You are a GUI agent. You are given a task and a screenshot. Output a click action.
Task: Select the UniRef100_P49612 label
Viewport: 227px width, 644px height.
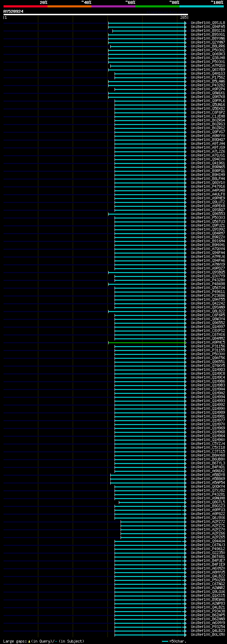[208, 549]
